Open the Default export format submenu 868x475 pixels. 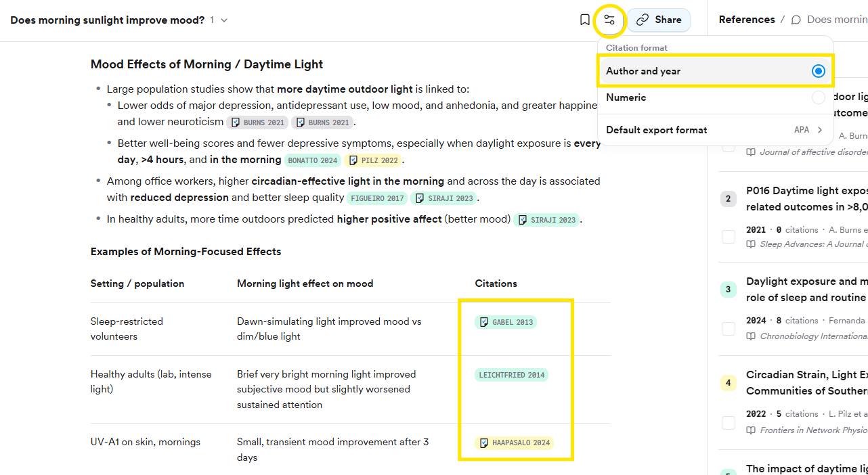coord(715,130)
